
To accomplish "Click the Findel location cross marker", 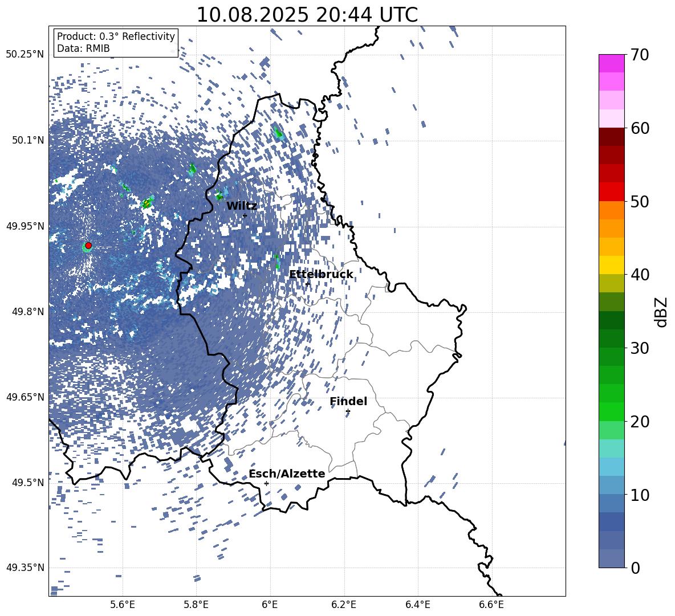I will click(348, 411).
